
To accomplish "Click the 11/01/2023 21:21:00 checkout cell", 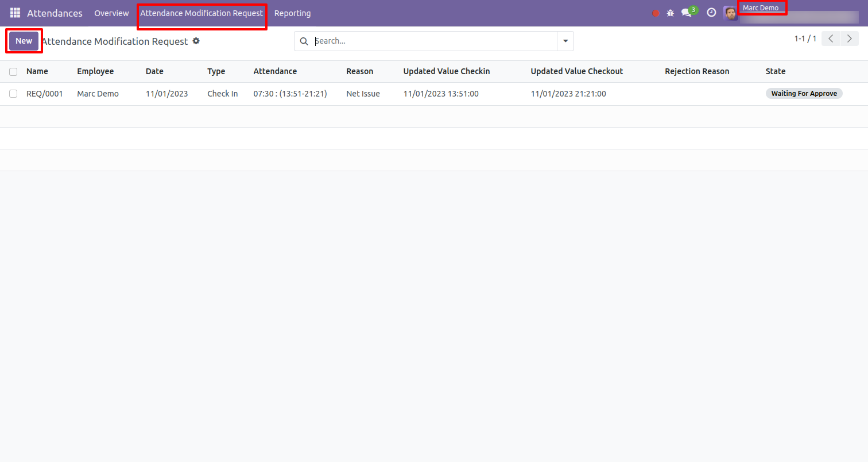I will 568,94.
